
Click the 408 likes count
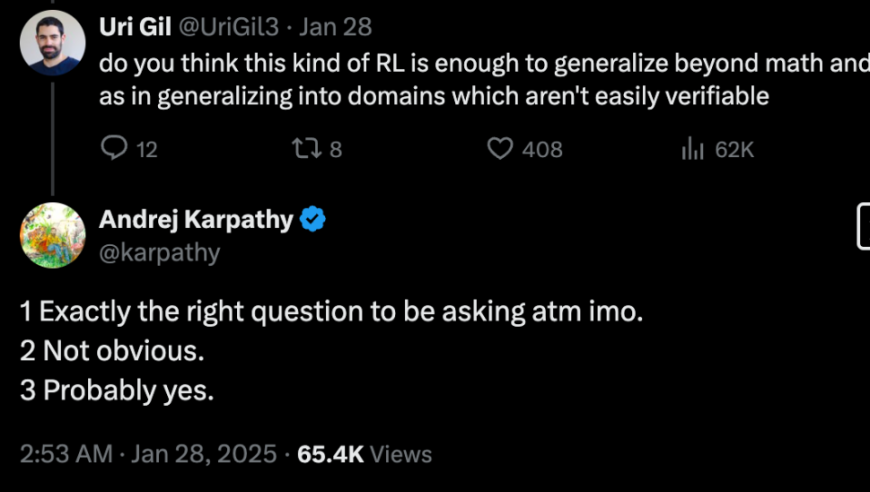coord(542,150)
